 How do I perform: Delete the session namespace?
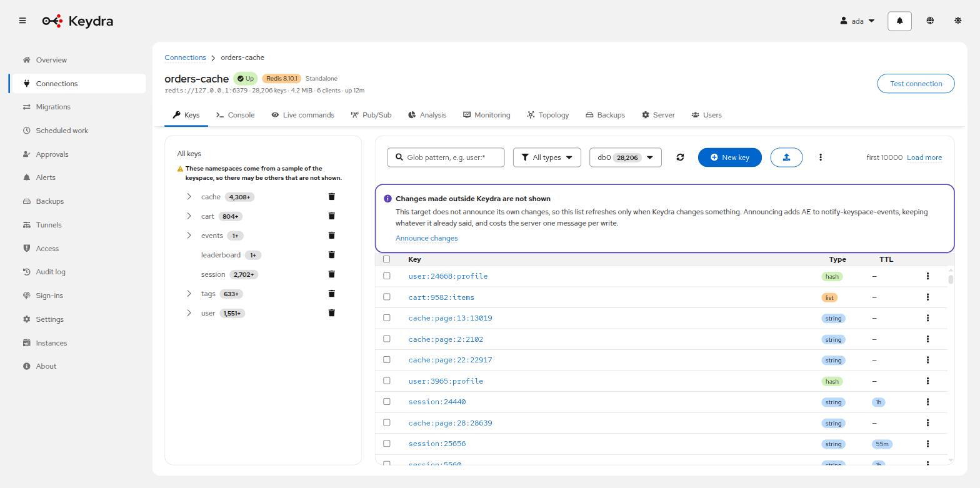tap(332, 274)
